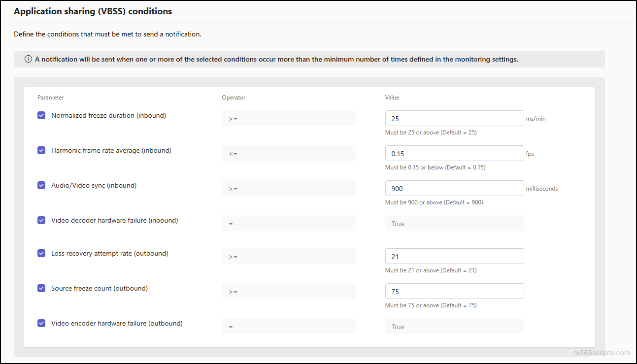Click operator field for Normalized freeze duration
Screen dimensions: 637x364
point(288,119)
